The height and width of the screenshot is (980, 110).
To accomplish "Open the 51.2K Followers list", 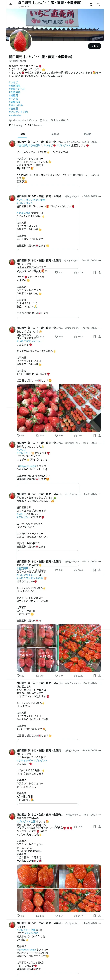I will tap(33, 125).
